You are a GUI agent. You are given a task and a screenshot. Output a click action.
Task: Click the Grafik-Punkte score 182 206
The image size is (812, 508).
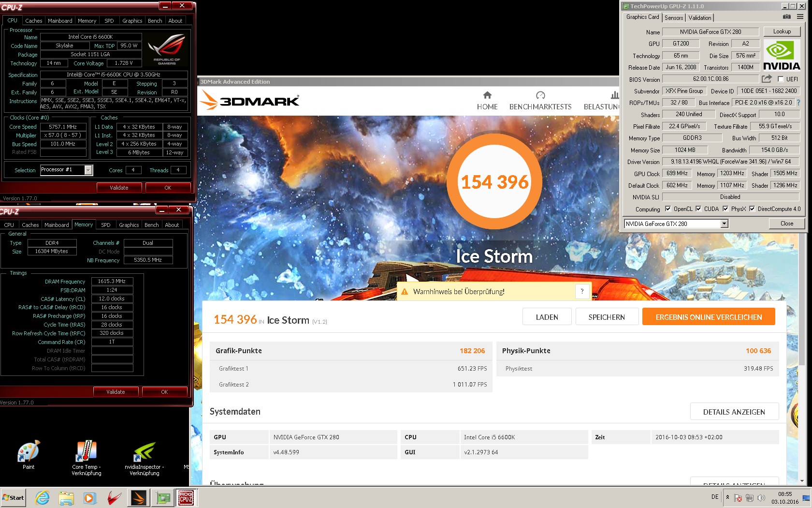click(x=472, y=351)
